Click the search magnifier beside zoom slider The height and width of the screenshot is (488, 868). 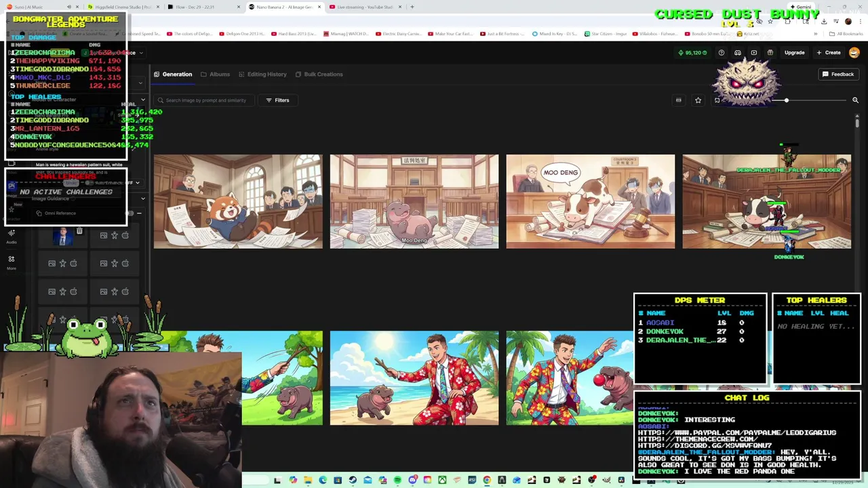click(x=855, y=100)
